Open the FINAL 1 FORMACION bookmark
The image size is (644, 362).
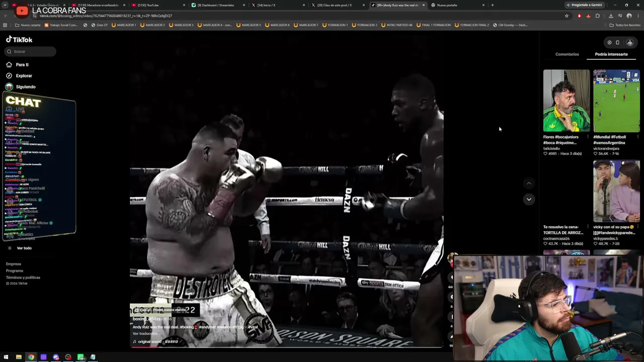[x=434, y=25]
